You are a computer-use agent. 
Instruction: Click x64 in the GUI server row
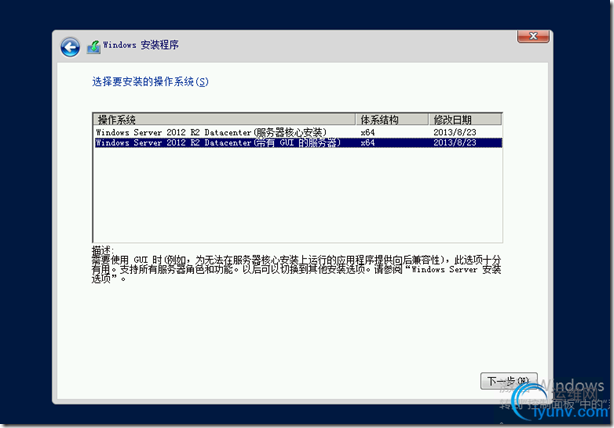[368, 143]
